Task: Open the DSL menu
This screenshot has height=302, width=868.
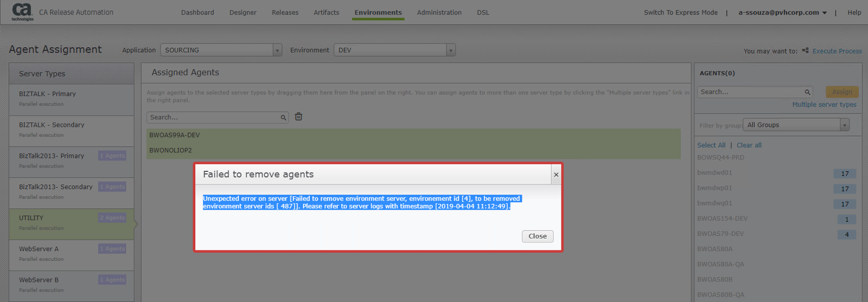Action: coord(483,12)
